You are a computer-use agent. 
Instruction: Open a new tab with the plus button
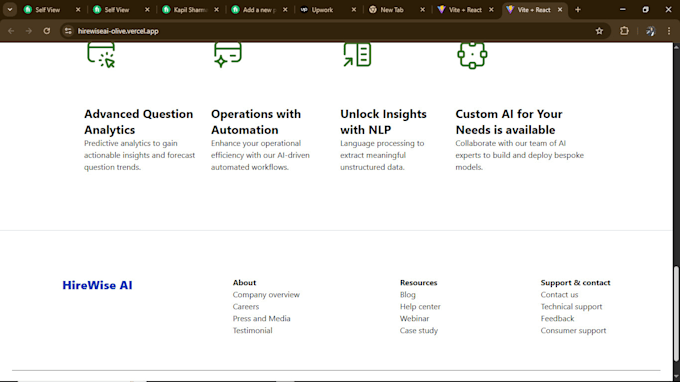point(578,10)
